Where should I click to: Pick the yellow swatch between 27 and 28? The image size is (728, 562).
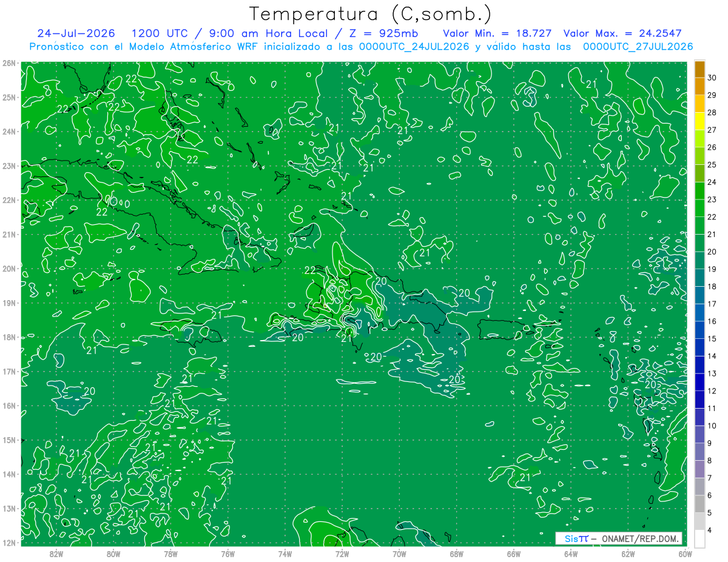[x=699, y=121]
